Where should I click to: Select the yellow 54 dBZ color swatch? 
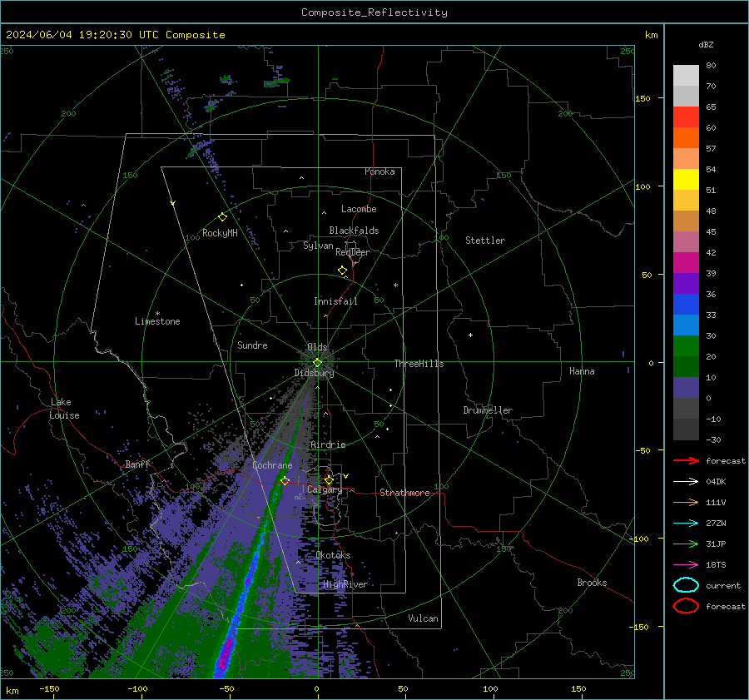[x=686, y=180]
